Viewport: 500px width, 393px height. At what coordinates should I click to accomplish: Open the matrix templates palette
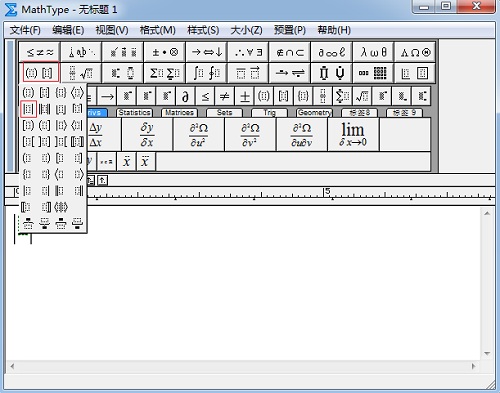[x=373, y=73]
